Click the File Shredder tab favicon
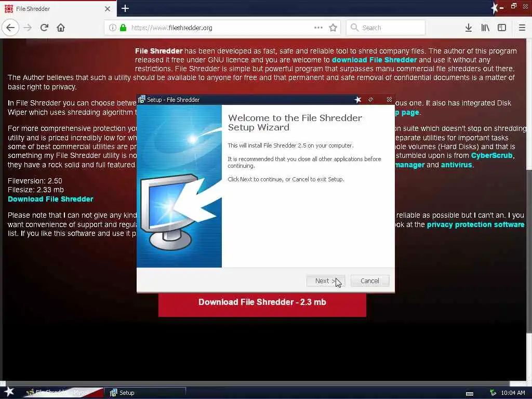 click(8, 8)
